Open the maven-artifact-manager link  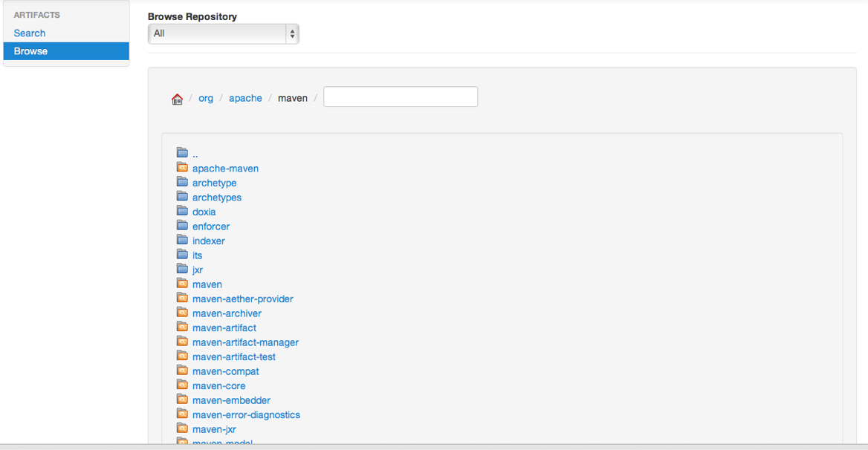coord(245,342)
